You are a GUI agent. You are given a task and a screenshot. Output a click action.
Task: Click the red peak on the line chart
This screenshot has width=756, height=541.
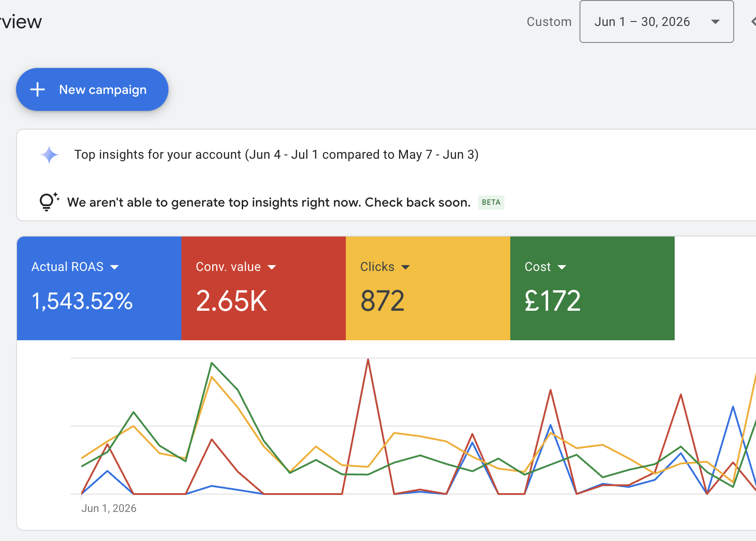click(x=368, y=359)
